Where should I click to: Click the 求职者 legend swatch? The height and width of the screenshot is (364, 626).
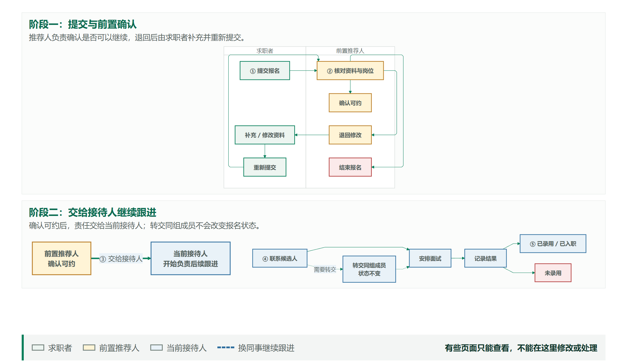(38, 348)
